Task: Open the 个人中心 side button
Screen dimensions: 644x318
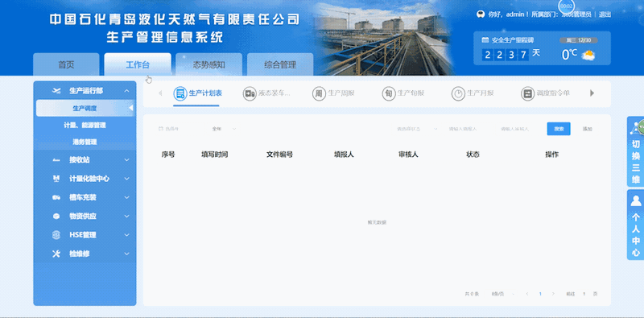Action: (x=635, y=225)
